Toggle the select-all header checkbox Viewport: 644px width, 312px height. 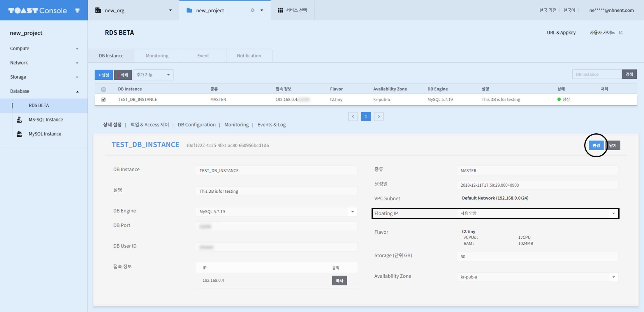103,89
